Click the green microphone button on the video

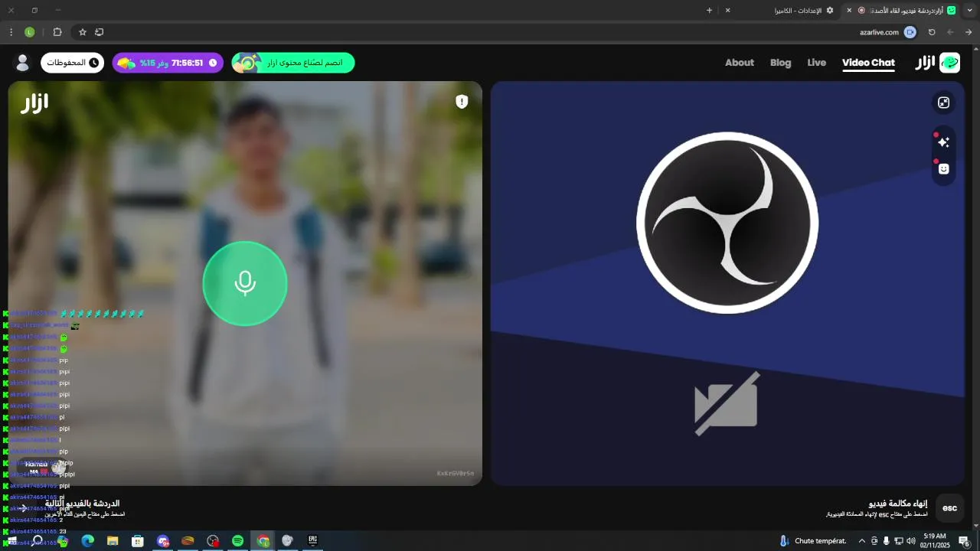(245, 283)
